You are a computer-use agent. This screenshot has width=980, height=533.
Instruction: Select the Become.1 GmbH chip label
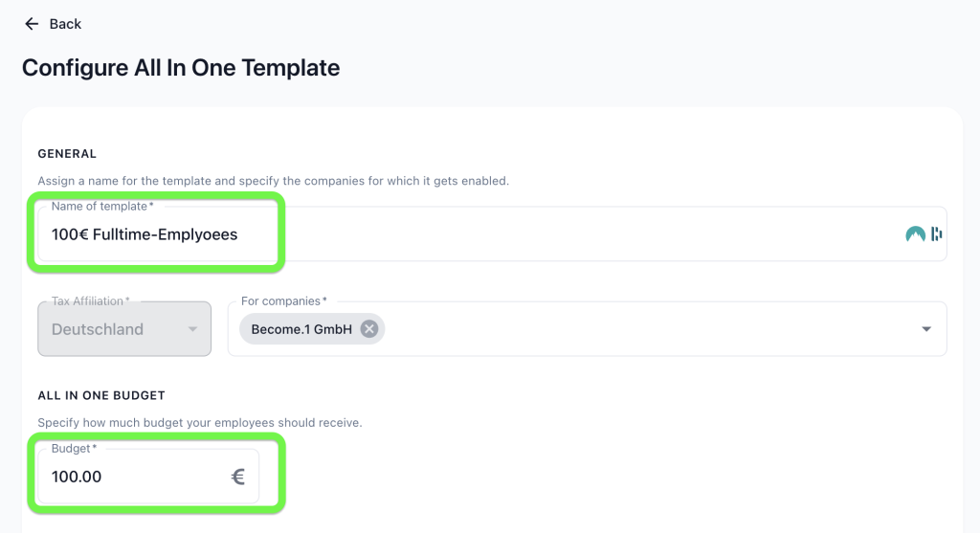[301, 329]
